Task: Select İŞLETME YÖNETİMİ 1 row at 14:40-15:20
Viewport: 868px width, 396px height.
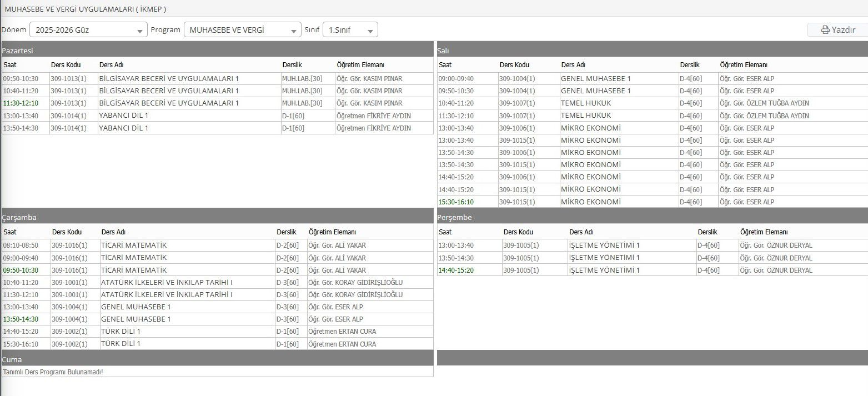Action: tap(652, 270)
